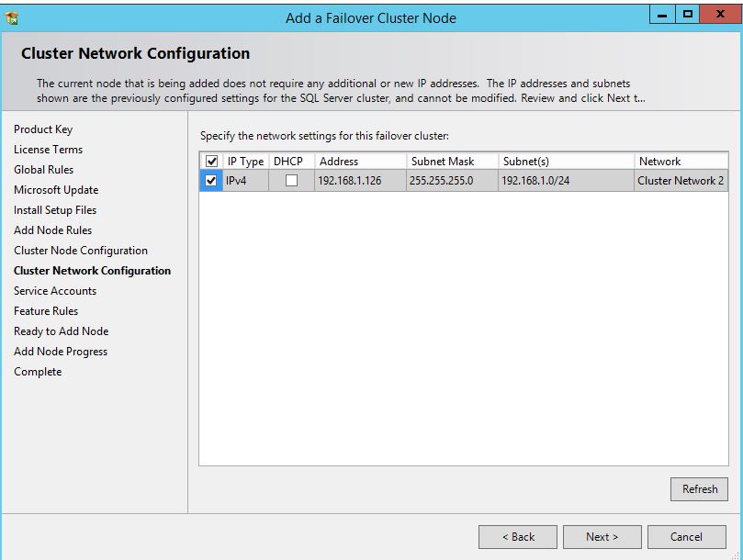
Task: Click the Cluster Network 2 cell
Action: coord(681,181)
